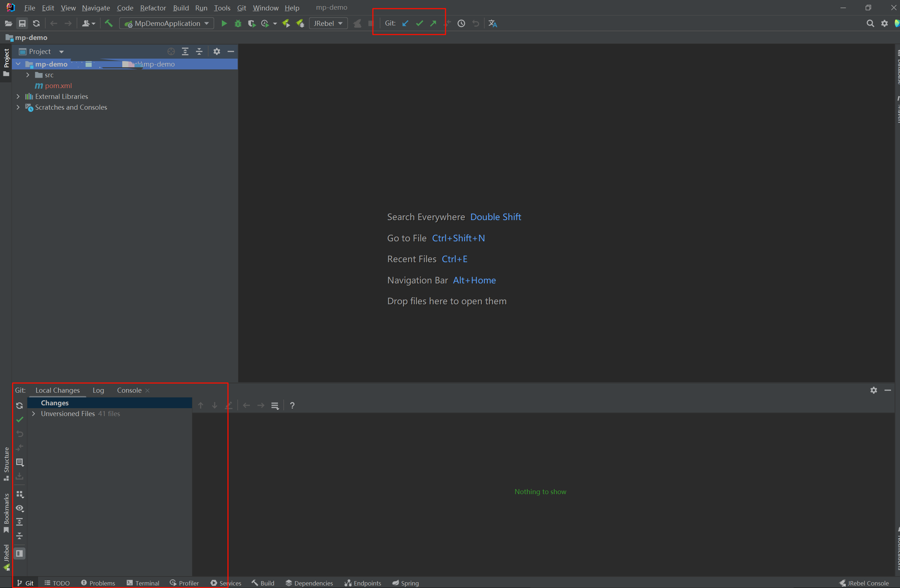Expand the src folder
Image resolution: width=900 pixels, height=588 pixels.
[28, 75]
